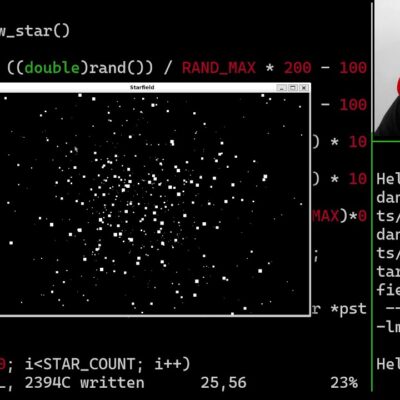400x400 pixels.
Task: Click the green double keyword
Action: pyautogui.click(x=52, y=68)
